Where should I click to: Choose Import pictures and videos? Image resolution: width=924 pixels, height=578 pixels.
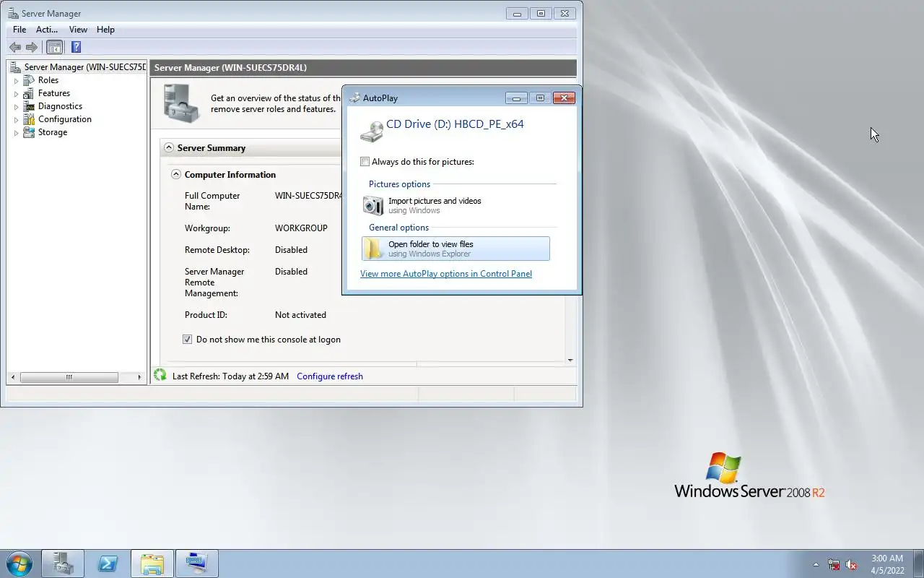[456, 205]
